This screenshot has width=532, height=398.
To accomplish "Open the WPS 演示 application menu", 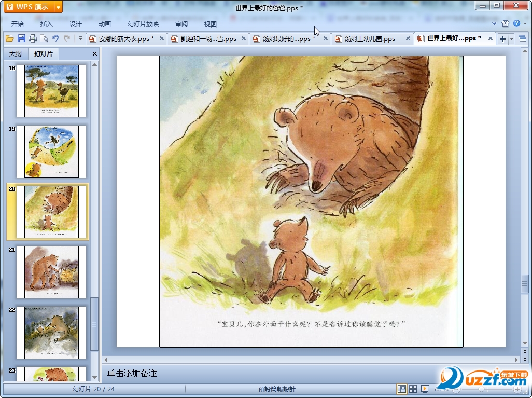I will tap(29, 6).
